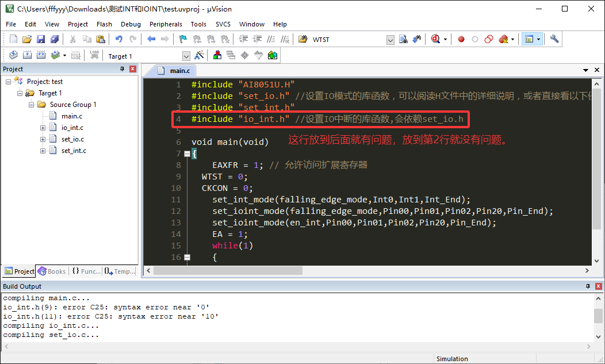Click the LOAD download icon
This screenshot has height=364, width=605.
(94, 55)
